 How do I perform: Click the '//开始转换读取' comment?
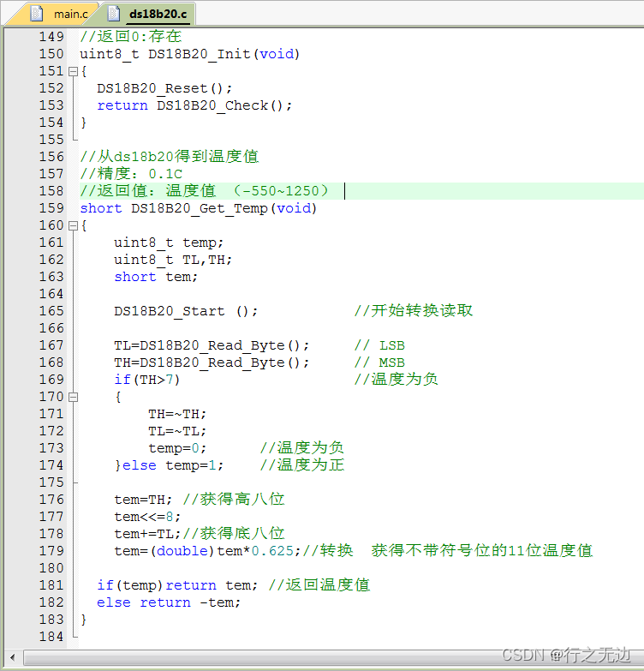[414, 311]
